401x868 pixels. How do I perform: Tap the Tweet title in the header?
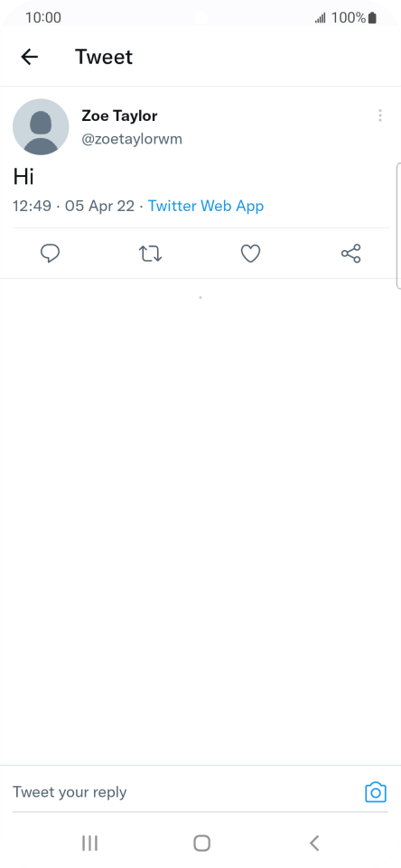click(104, 57)
